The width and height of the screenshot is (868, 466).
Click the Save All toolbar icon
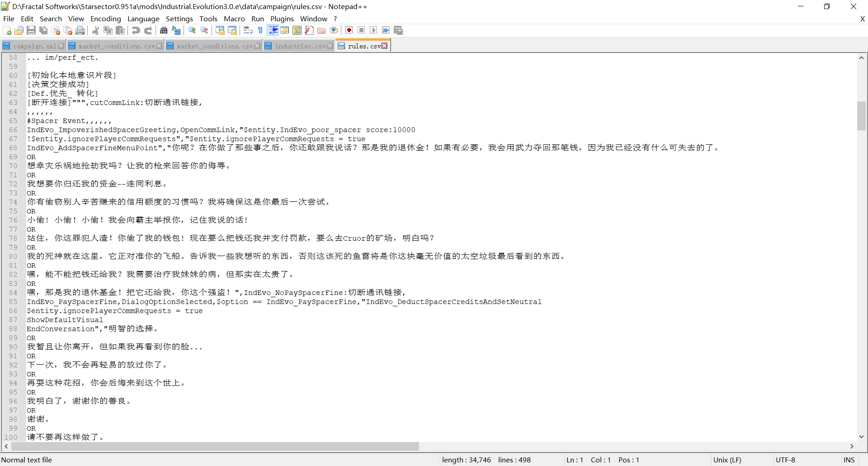pos(43,30)
